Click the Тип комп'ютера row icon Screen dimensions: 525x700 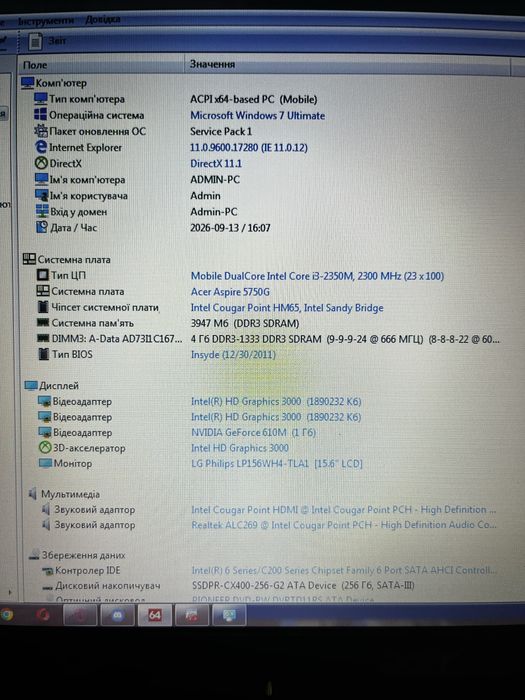[41, 99]
